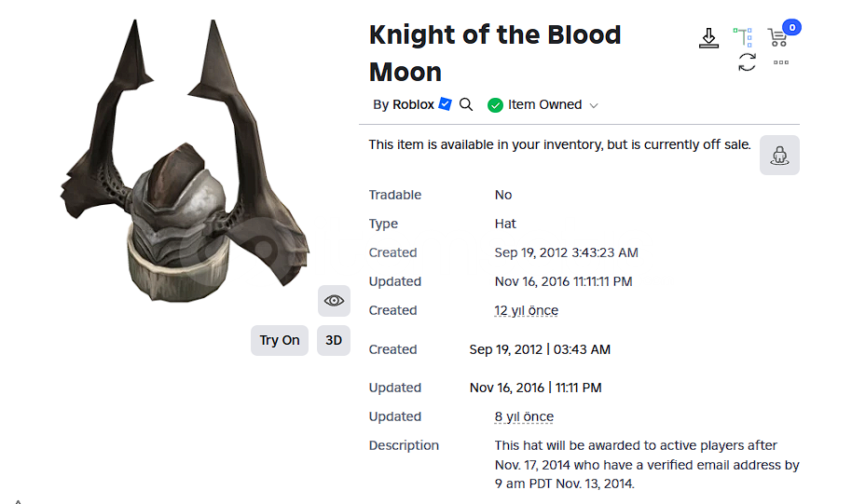Switch to 3D view
Image resolution: width=852 pixels, height=504 pixels.
334,341
